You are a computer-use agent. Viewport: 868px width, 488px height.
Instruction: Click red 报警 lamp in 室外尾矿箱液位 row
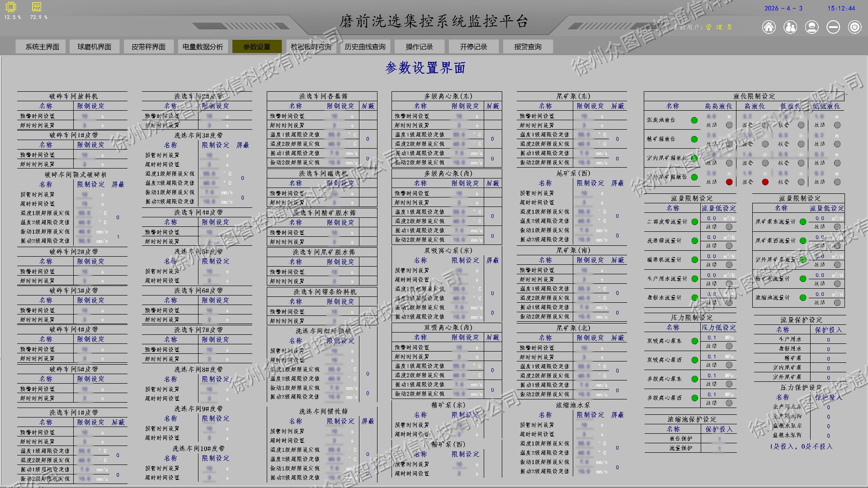tap(765, 182)
